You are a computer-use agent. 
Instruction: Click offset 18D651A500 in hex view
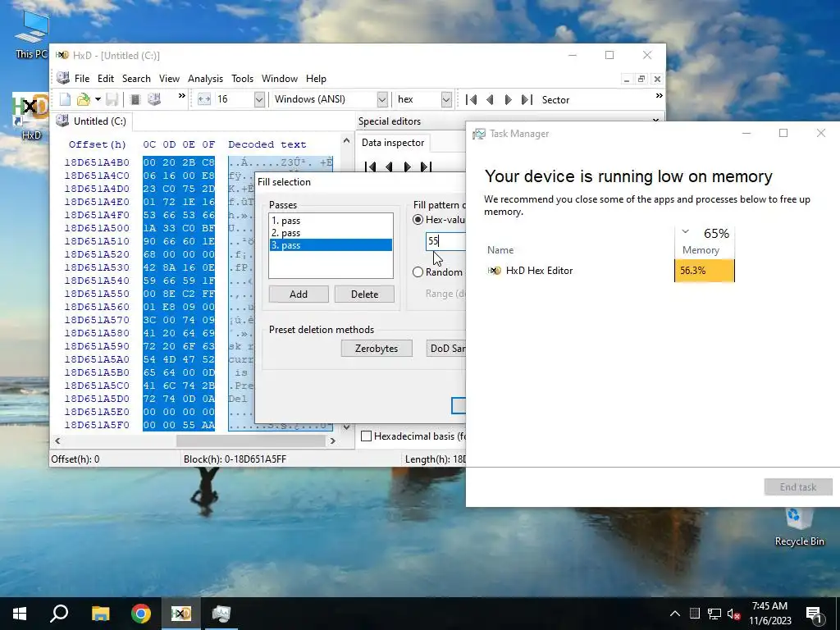point(97,228)
